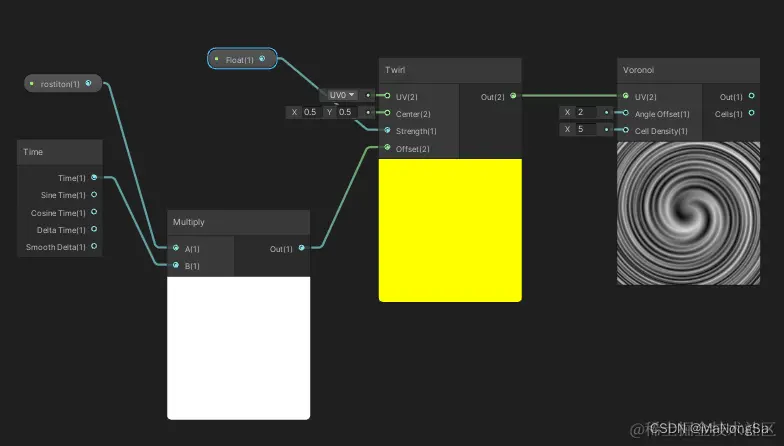Click the Voronoi Cell Density(1) input port
Screen dimensions: 784x446
pos(626,130)
